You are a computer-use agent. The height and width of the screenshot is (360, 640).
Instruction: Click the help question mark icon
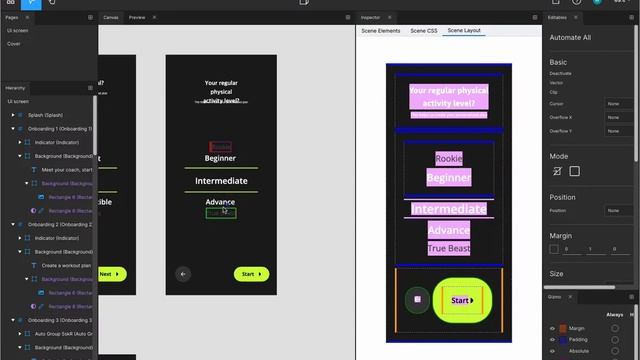(576, 2)
